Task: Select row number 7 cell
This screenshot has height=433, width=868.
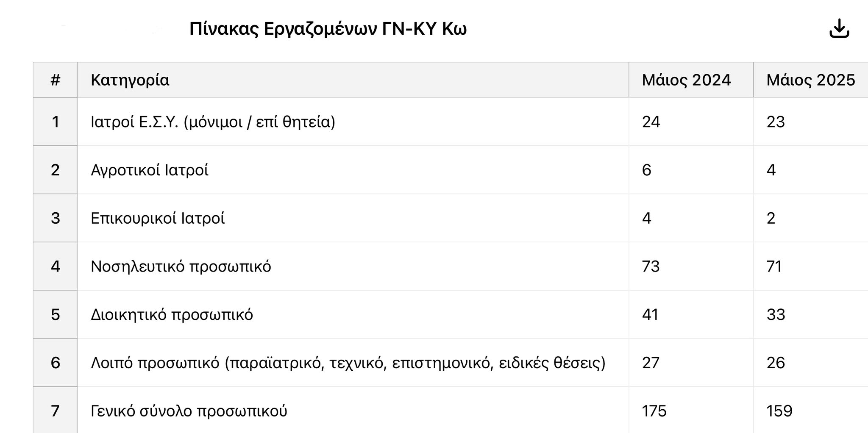Action: (56, 411)
